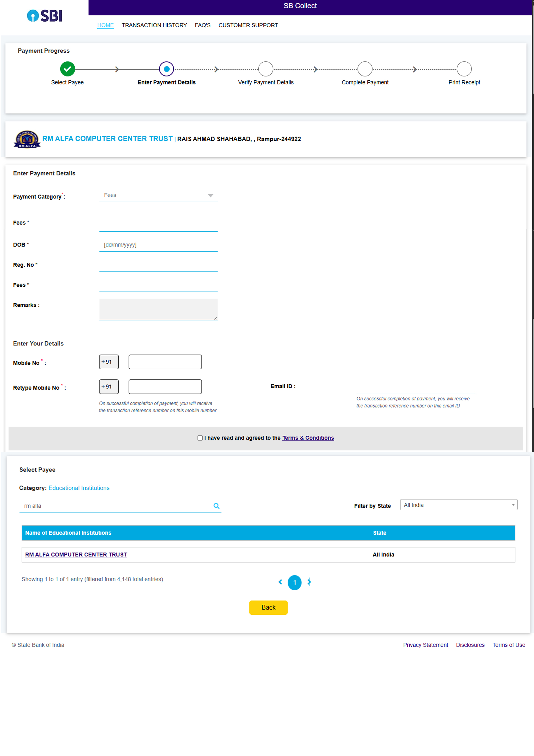The width and height of the screenshot is (534, 756).
Task: Open the Terms & Conditions link
Action: pos(308,438)
